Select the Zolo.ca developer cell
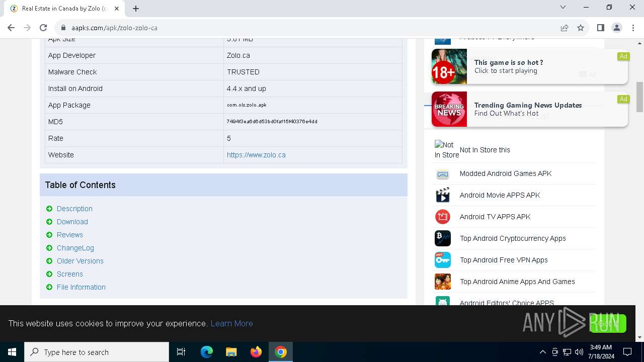The height and width of the screenshot is (362, 644). 313,55
